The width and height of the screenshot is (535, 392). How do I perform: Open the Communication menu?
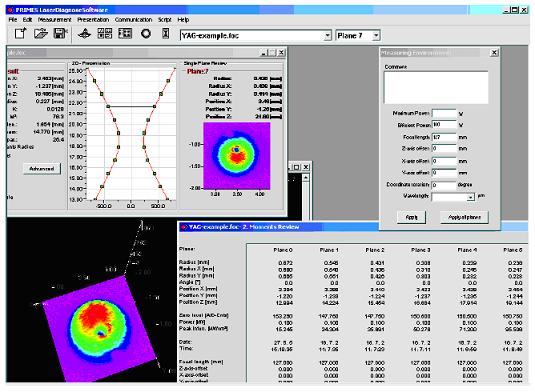(x=133, y=20)
